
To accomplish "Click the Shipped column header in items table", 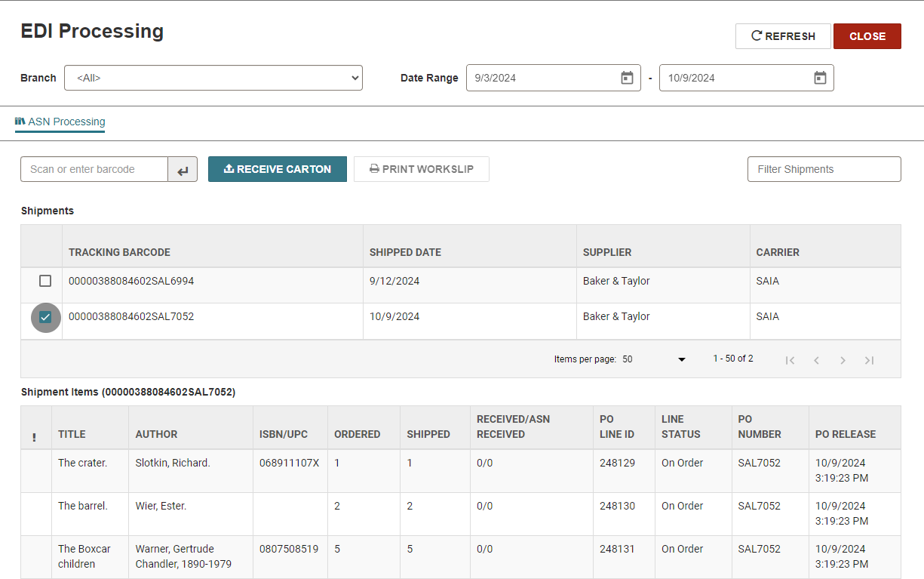I will (x=428, y=434).
